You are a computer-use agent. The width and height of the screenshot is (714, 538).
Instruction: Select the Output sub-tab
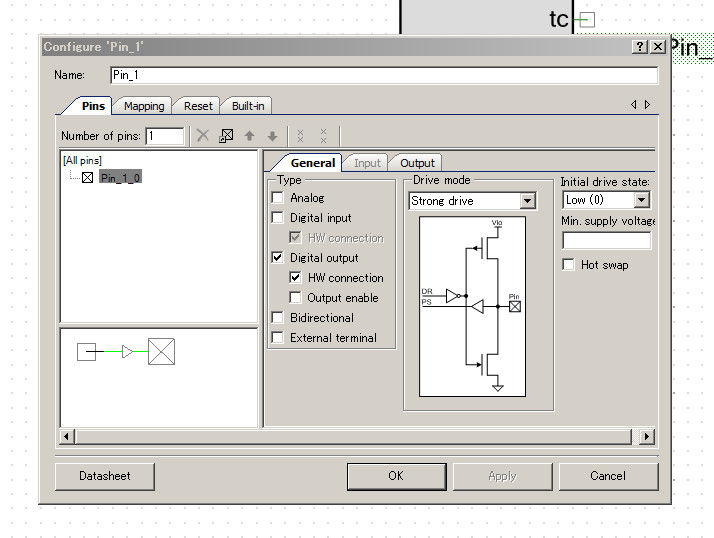point(417,163)
